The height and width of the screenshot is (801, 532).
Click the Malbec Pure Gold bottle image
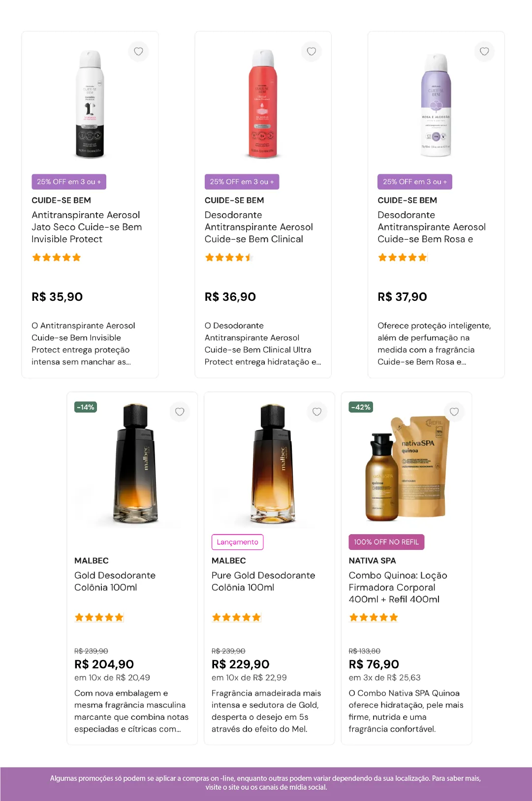(269, 464)
